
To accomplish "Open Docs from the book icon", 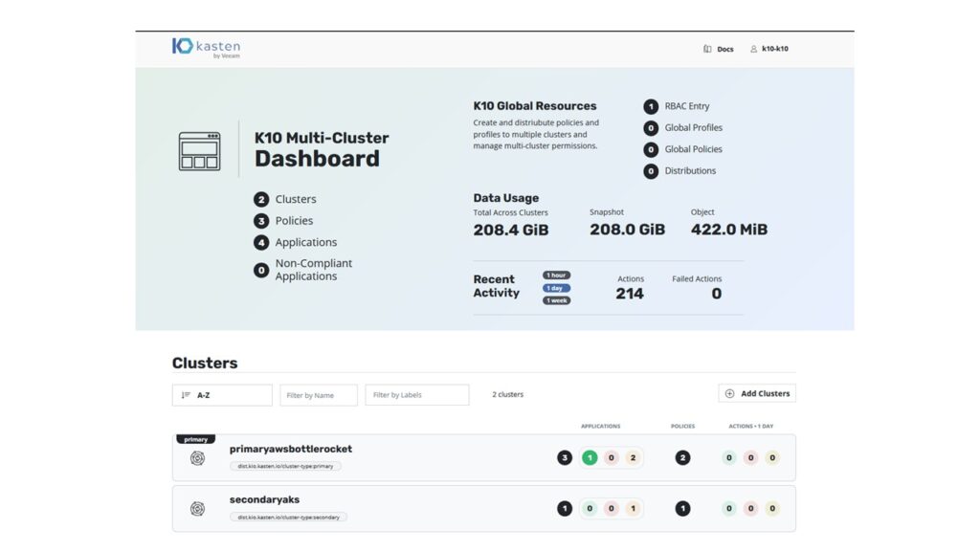I will 707,49.
